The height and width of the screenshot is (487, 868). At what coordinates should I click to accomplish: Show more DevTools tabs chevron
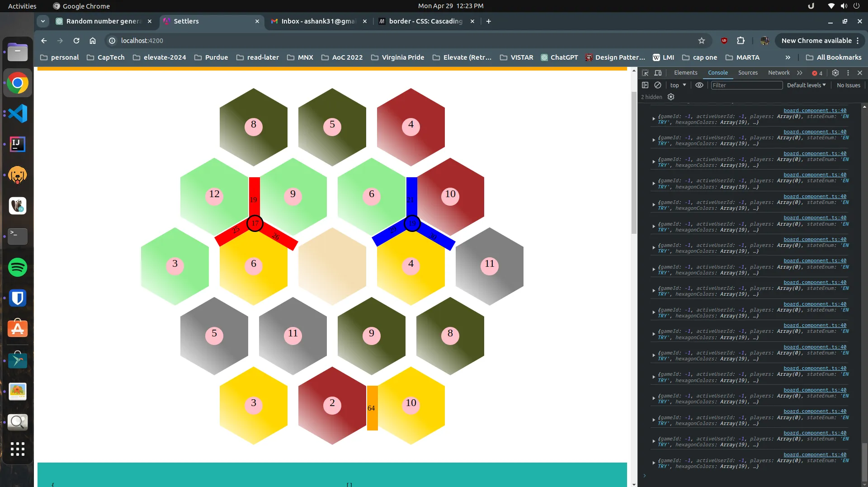(x=800, y=73)
